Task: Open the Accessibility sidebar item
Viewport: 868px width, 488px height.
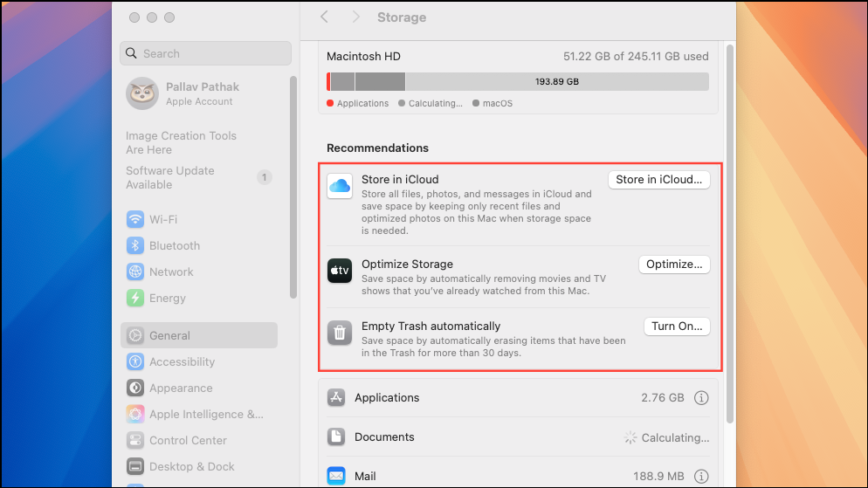Action: (x=199, y=361)
